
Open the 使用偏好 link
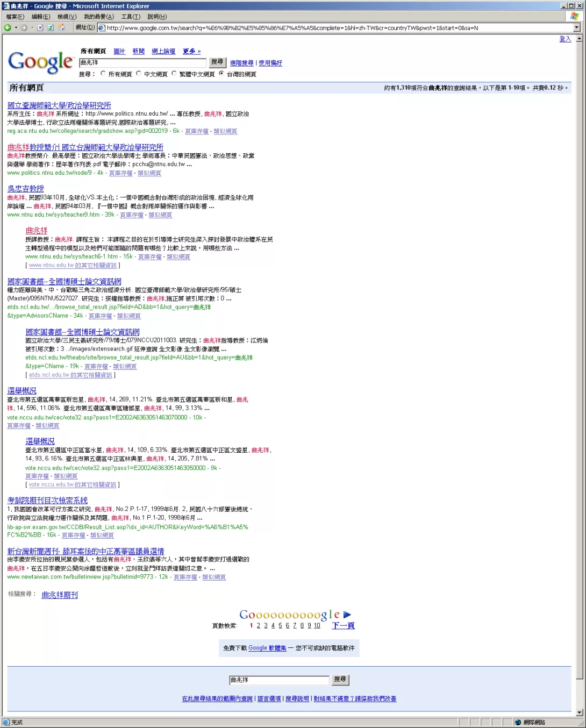pyautogui.click(x=270, y=63)
